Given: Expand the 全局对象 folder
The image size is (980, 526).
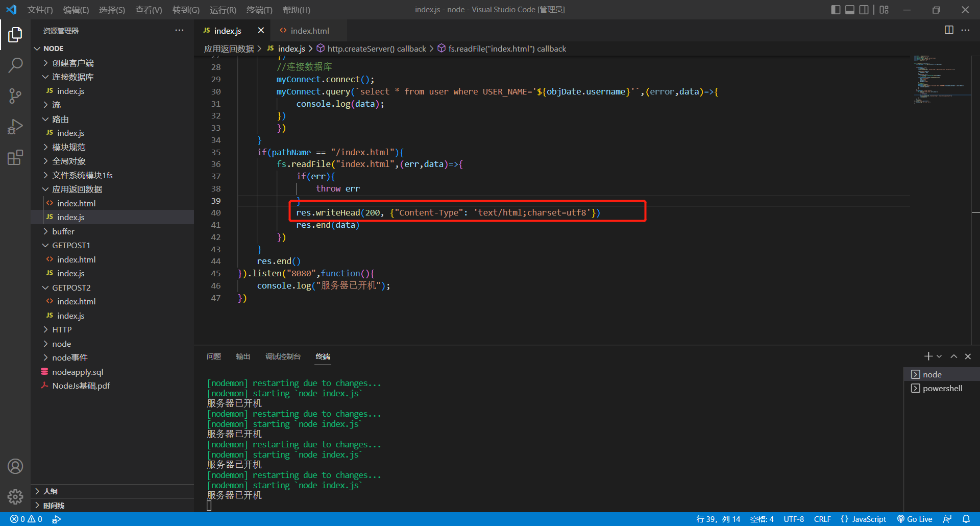Looking at the screenshot, I should [x=112, y=161].
